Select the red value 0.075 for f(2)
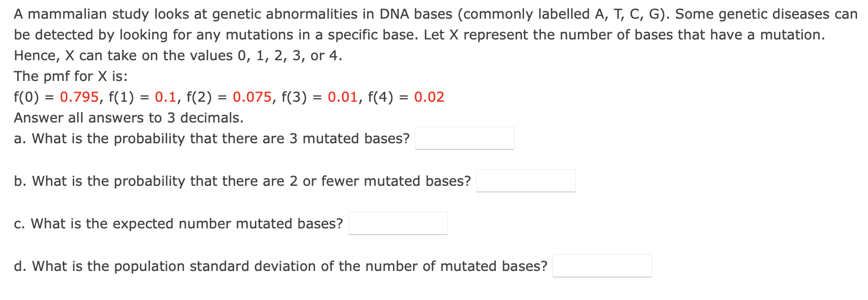The image size is (868, 300). (253, 97)
